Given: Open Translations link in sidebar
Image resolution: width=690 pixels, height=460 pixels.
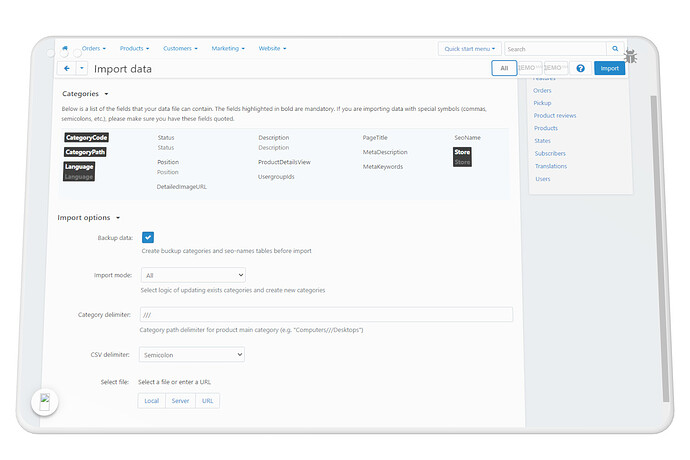Looking at the screenshot, I should [x=551, y=166].
